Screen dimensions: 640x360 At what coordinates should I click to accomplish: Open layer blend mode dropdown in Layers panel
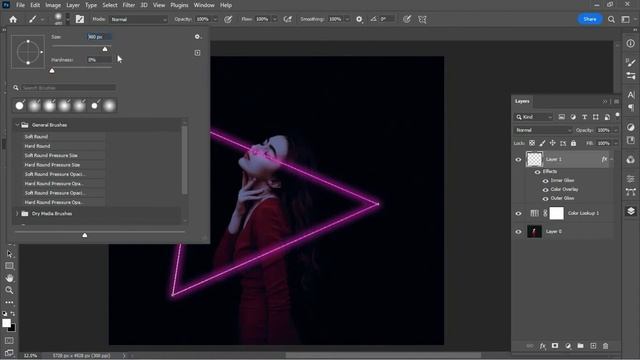(543, 130)
